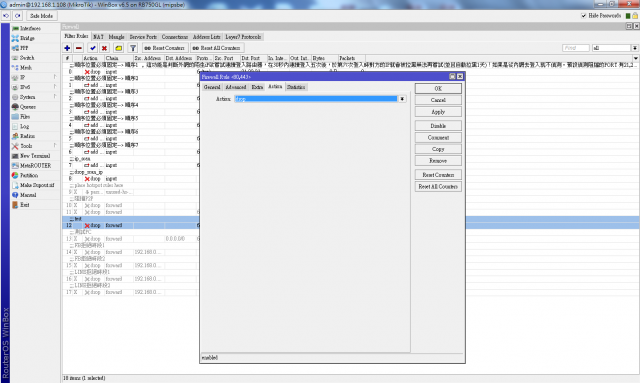The image size is (640, 383).
Task: Click the Chain column header
Action: 119,58
